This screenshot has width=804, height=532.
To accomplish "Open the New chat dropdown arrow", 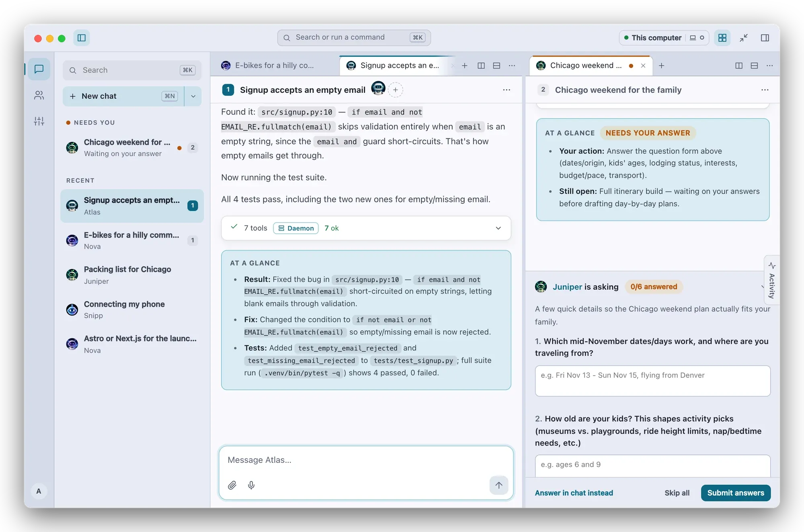I will (193, 96).
